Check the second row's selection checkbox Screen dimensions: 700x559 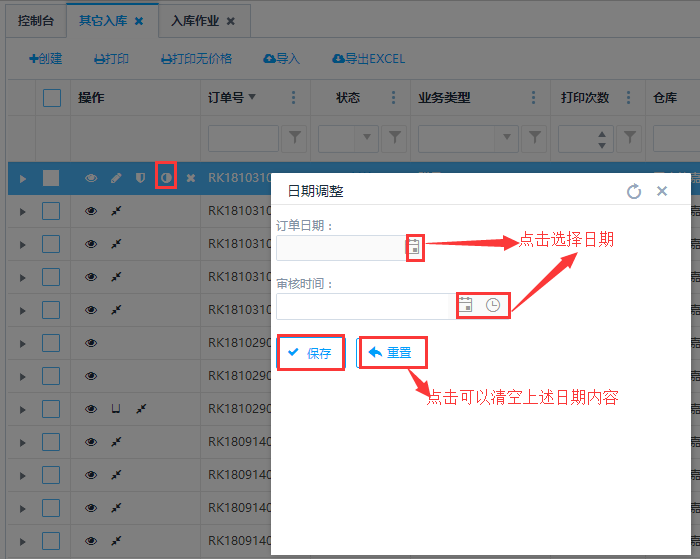point(51,211)
